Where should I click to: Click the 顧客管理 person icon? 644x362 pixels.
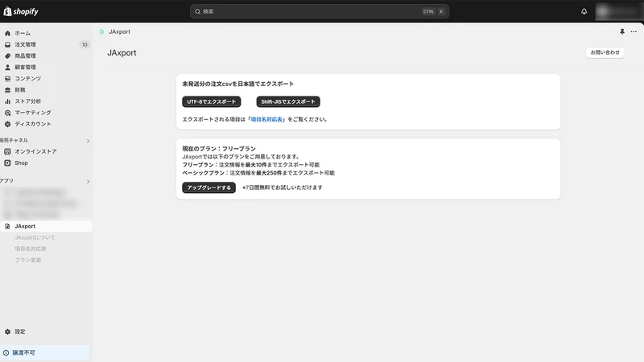(7, 68)
